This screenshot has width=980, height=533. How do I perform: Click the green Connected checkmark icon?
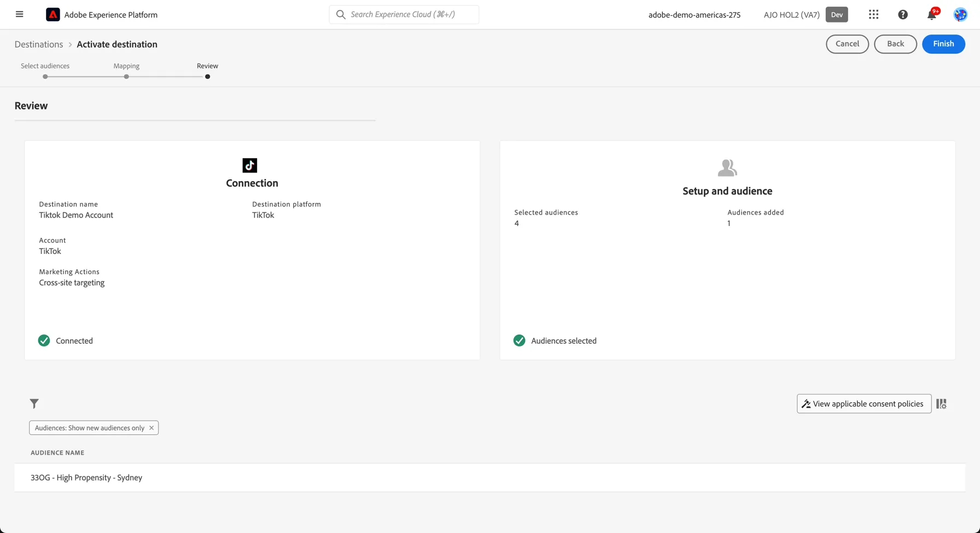pos(44,340)
